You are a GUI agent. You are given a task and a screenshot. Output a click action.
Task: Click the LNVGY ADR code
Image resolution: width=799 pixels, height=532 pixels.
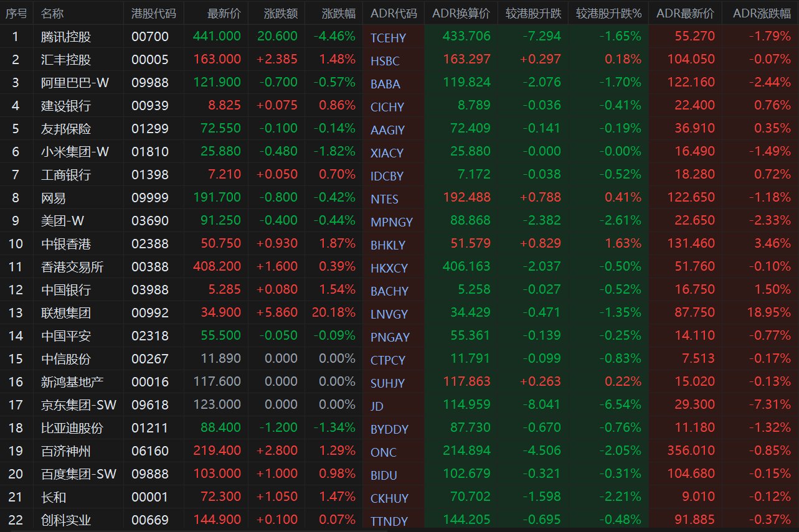[389, 314]
